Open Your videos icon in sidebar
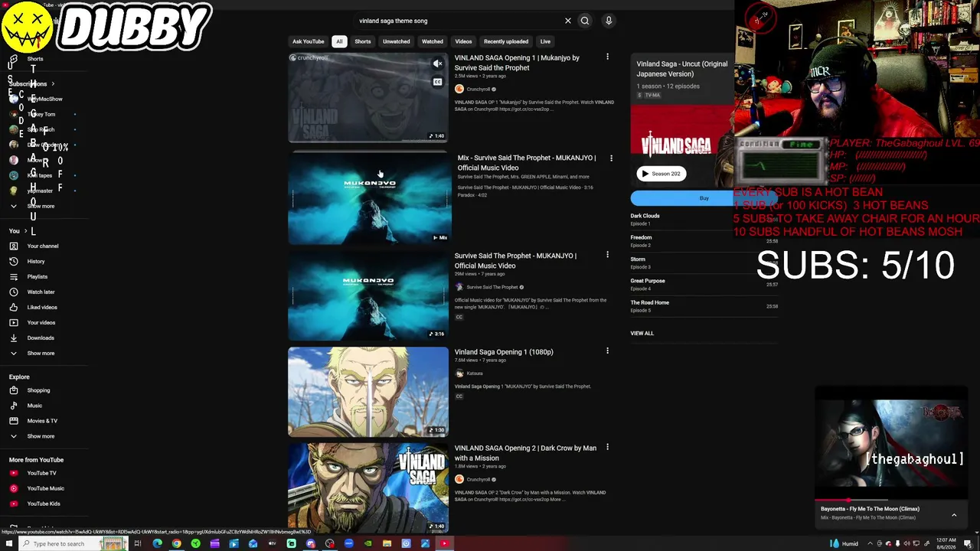 tap(13, 322)
